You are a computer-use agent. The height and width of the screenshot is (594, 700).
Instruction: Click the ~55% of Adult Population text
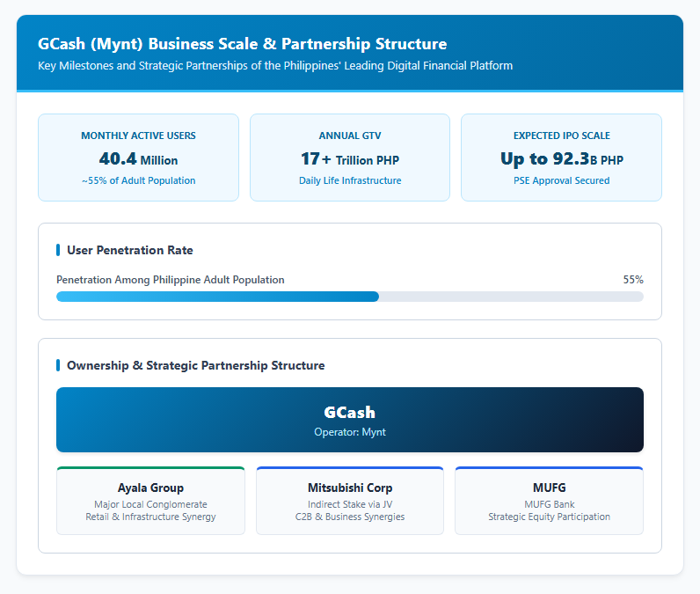(138, 180)
